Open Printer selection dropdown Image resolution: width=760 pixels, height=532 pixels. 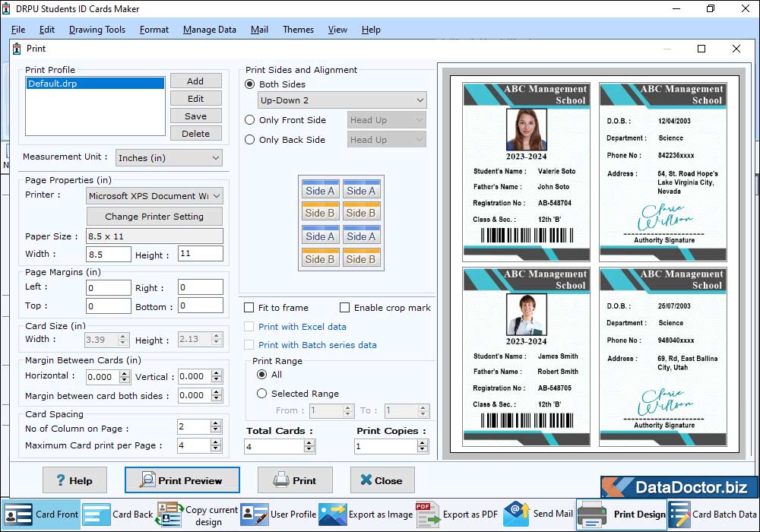pyautogui.click(x=154, y=196)
